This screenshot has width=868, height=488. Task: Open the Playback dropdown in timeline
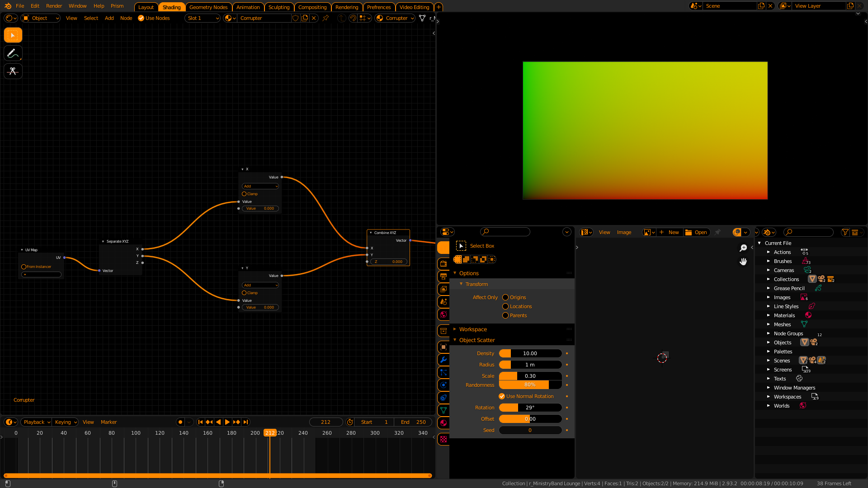pos(37,422)
